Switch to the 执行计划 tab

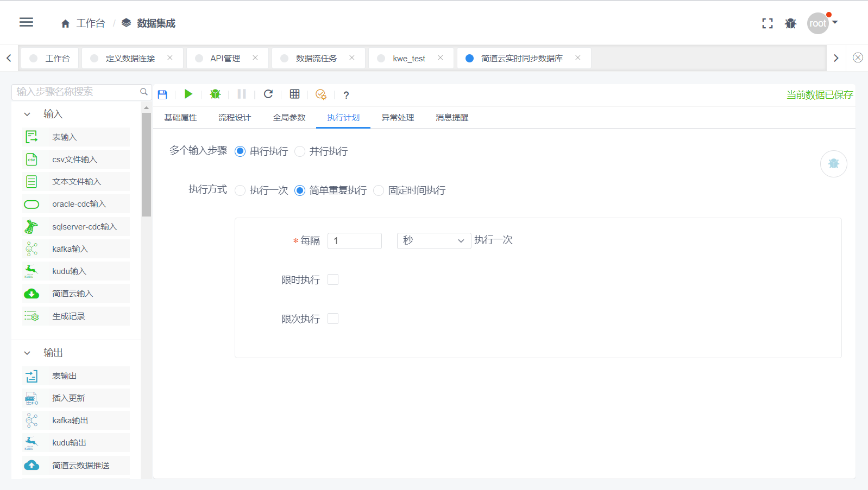pyautogui.click(x=343, y=117)
